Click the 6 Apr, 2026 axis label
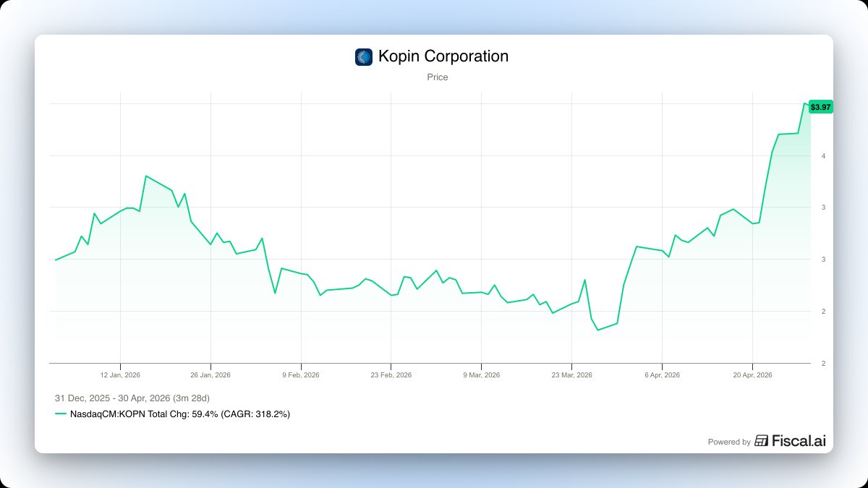 tap(662, 375)
